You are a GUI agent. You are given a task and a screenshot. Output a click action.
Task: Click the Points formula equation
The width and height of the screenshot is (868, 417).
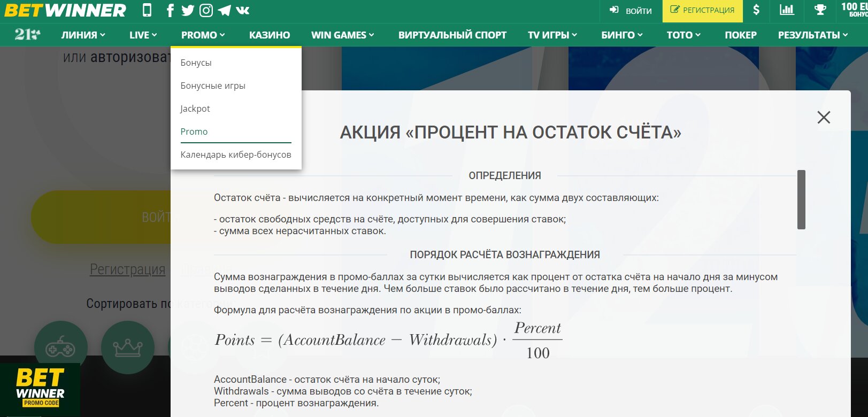click(389, 341)
